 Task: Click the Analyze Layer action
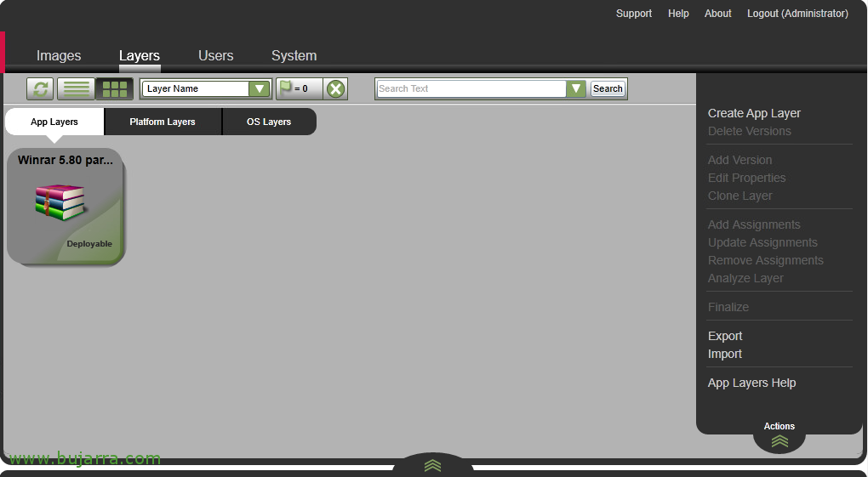(745, 278)
